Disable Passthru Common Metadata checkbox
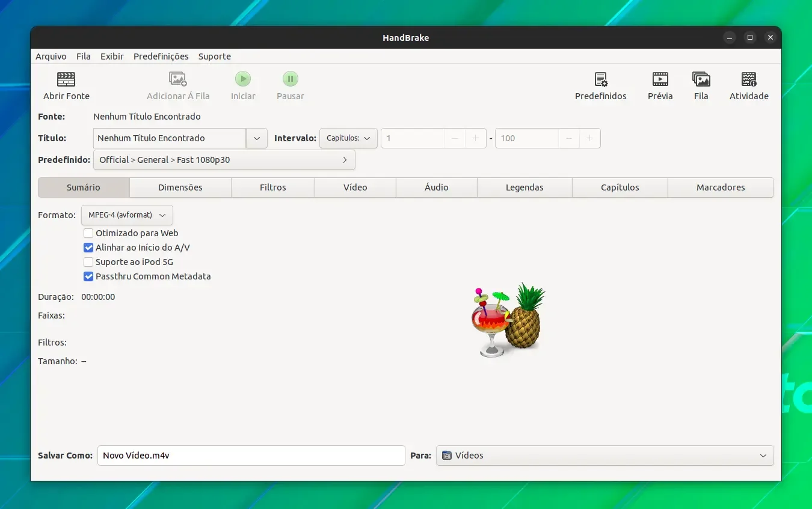Screen dimensions: 812x509 pyautogui.click(x=88, y=276)
